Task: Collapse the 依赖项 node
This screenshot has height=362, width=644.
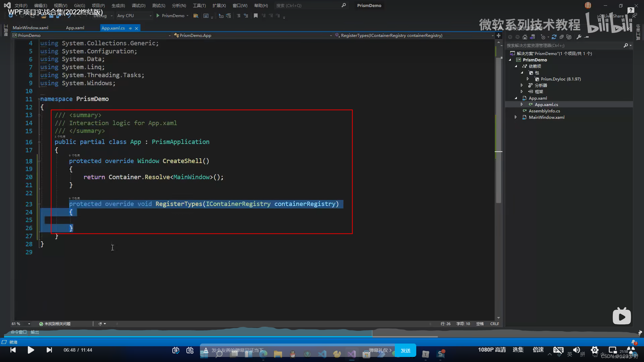Action: click(516, 66)
